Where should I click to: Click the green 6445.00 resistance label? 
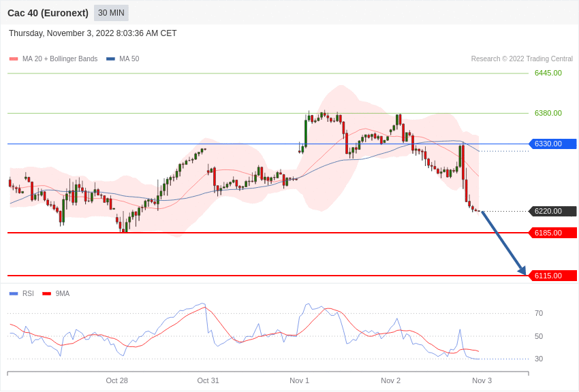[x=548, y=73]
